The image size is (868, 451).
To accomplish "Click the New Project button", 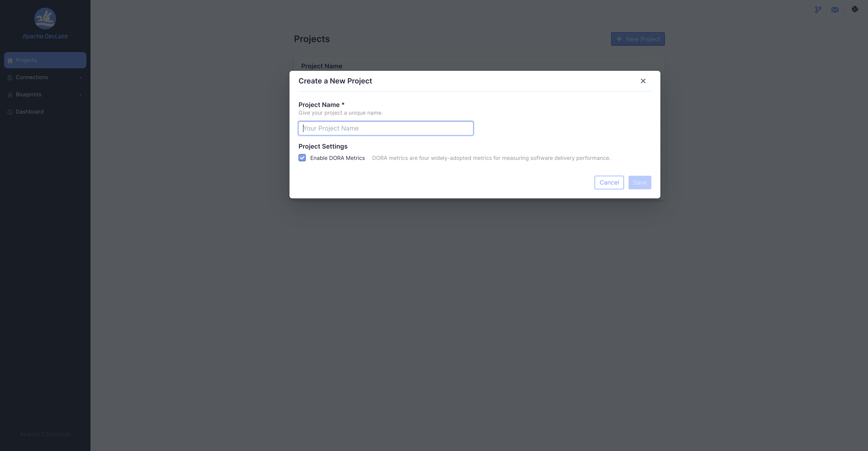I will (638, 39).
